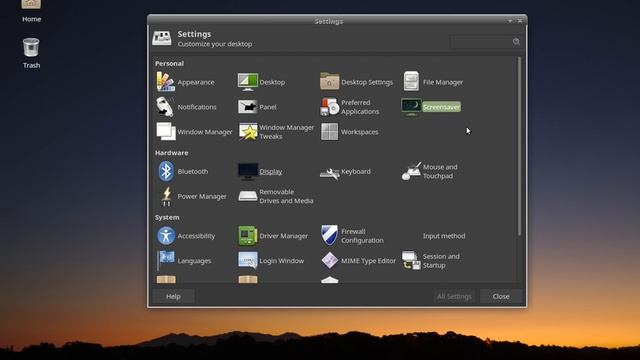
Task: Open the Notifications icon
Action: (x=165, y=107)
